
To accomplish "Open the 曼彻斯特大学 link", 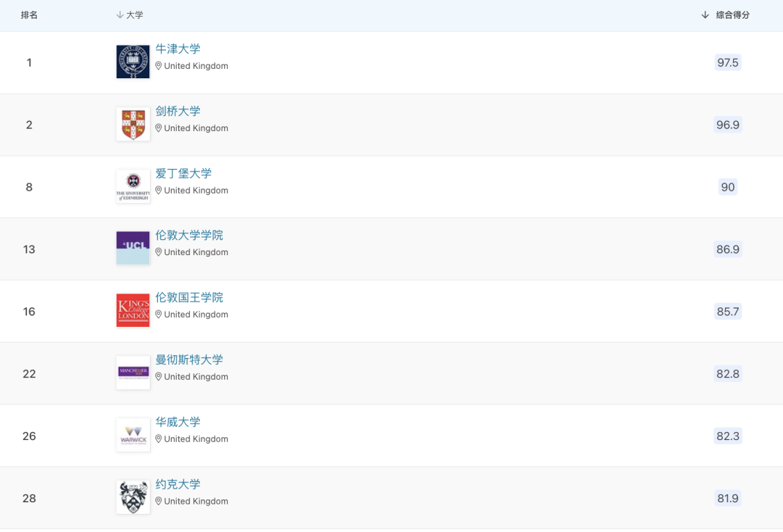I will 189,359.
